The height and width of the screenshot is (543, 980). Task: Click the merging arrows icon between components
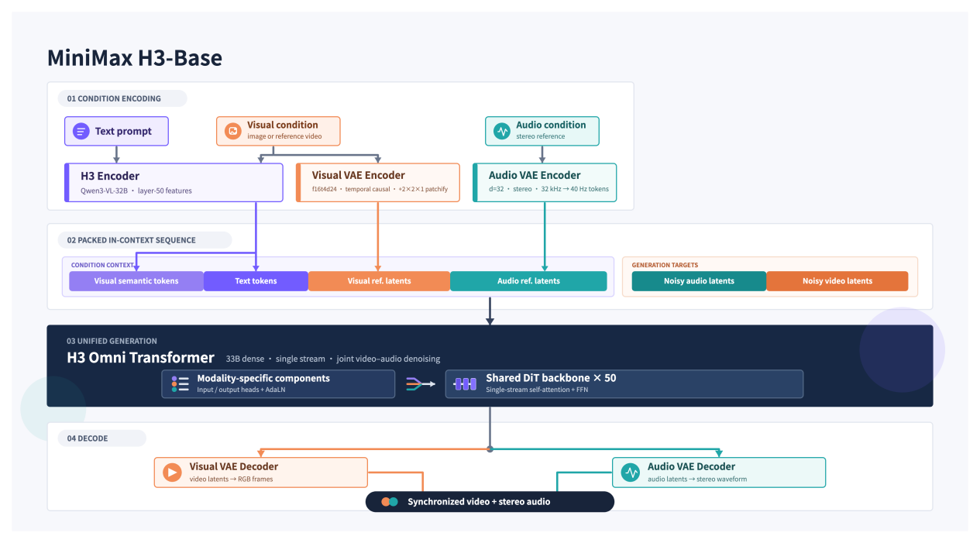pyautogui.click(x=420, y=383)
